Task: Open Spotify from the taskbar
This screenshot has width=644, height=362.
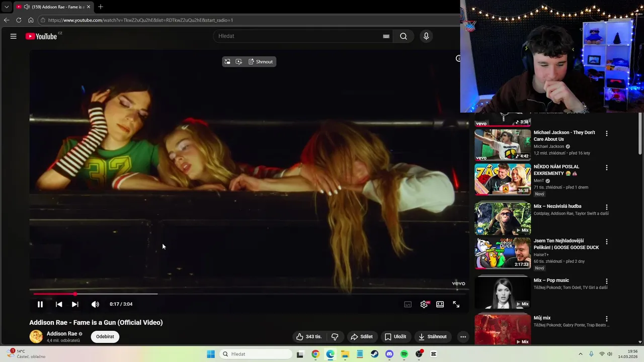Action: tap(404, 354)
